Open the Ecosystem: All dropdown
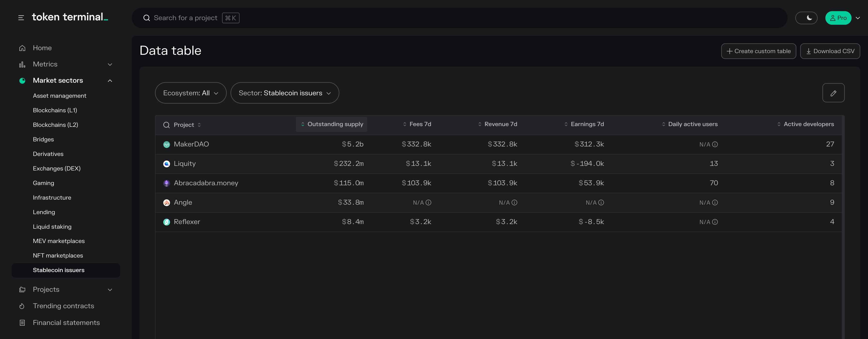Viewport: 868px width, 339px height. click(x=190, y=93)
